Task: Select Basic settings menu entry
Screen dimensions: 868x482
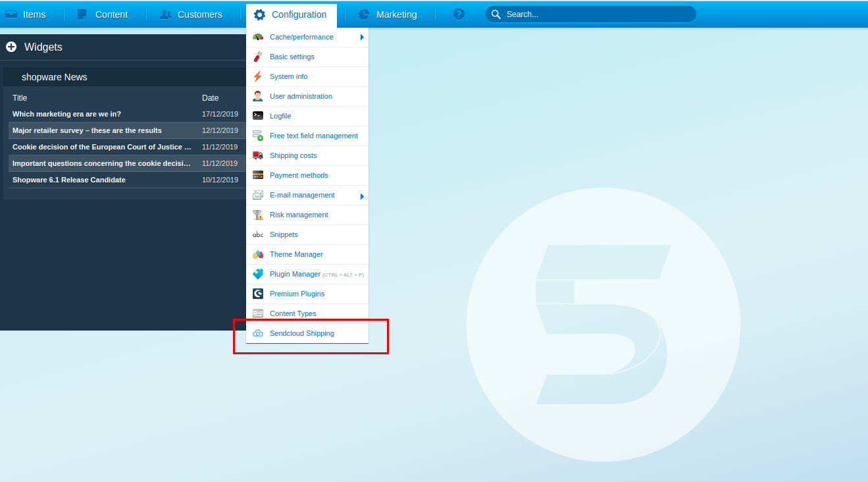Action: 307,57
